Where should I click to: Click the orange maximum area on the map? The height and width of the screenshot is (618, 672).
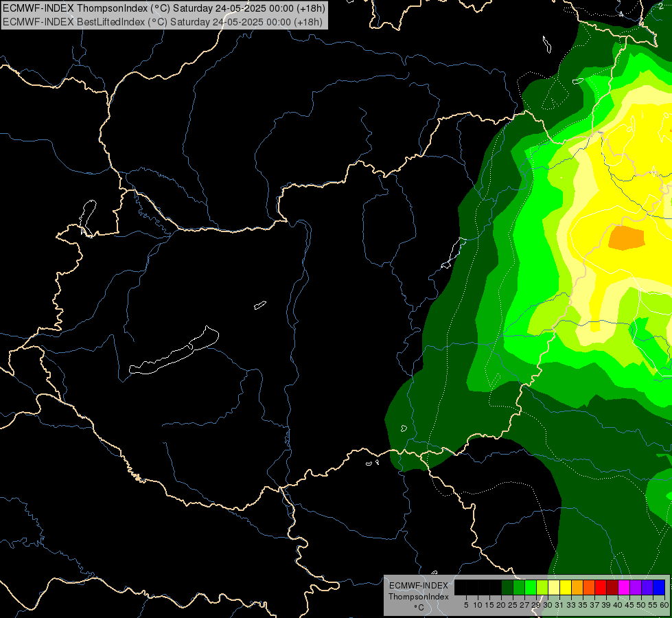tap(627, 238)
